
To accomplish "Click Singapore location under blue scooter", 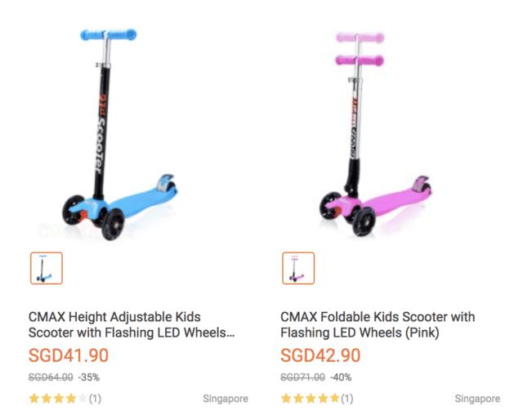I will coord(225,399).
